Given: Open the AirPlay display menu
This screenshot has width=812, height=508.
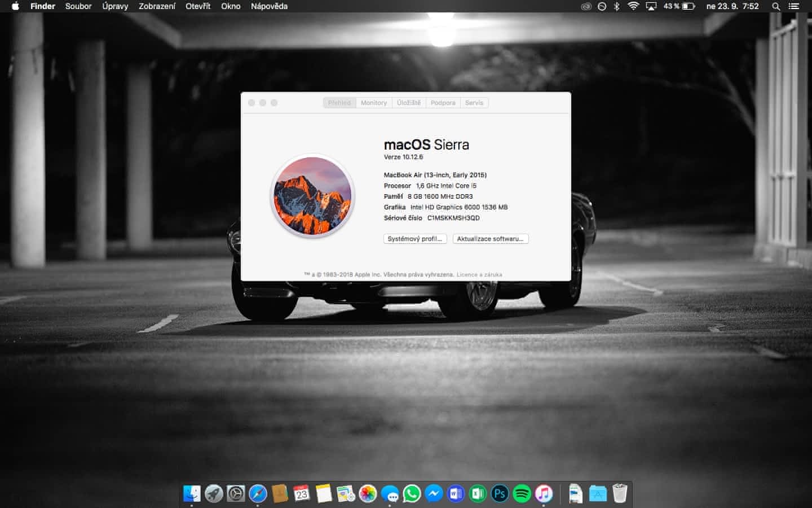Looking at the screenshot, I should point(651,6).
